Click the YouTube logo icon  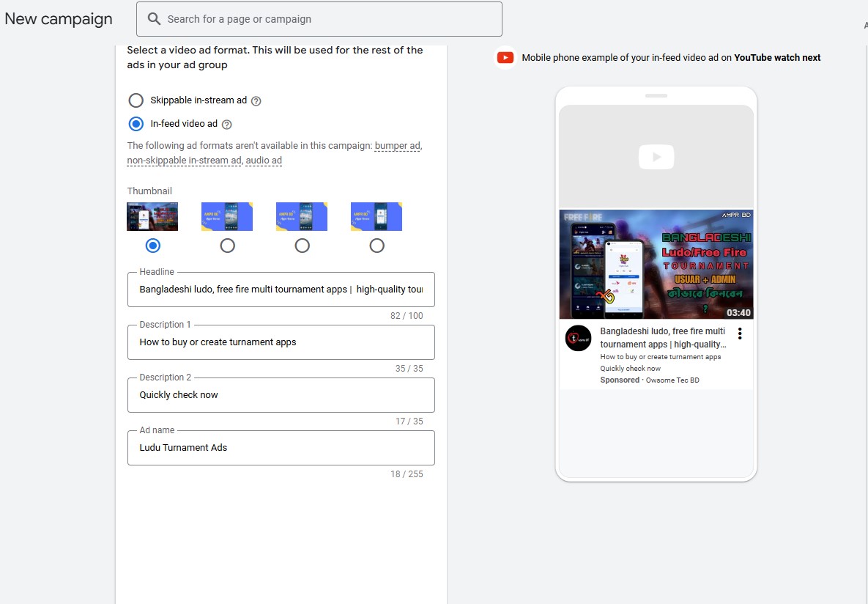tap(505, 58)
